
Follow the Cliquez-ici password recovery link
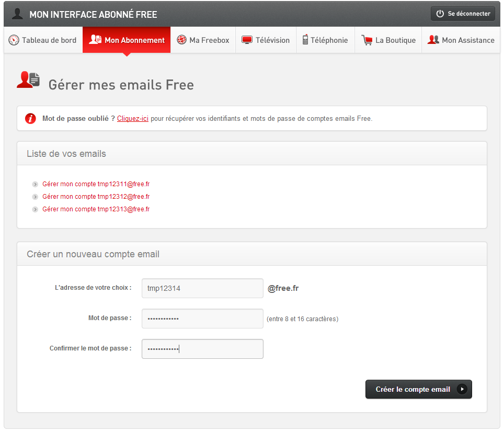pos(132,119)
